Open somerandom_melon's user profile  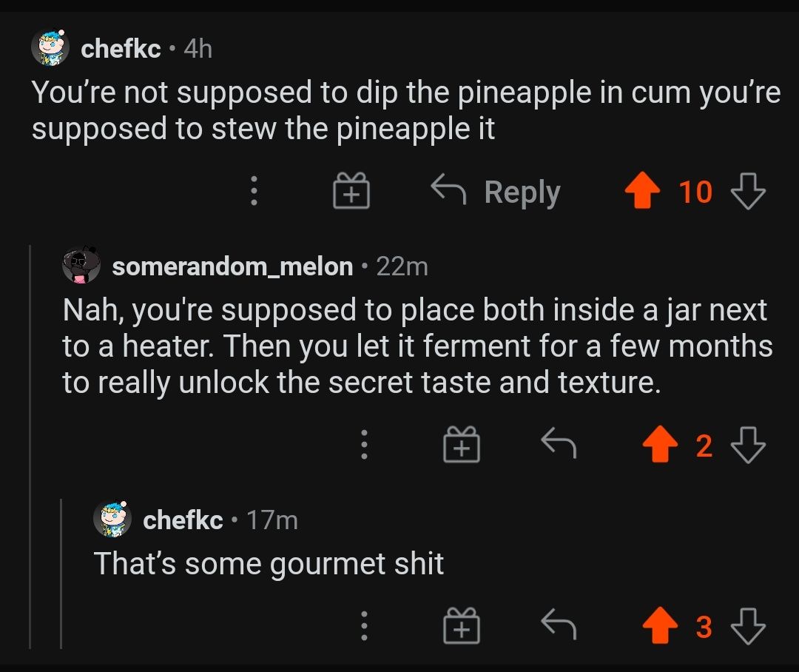[x=232, y=266]
